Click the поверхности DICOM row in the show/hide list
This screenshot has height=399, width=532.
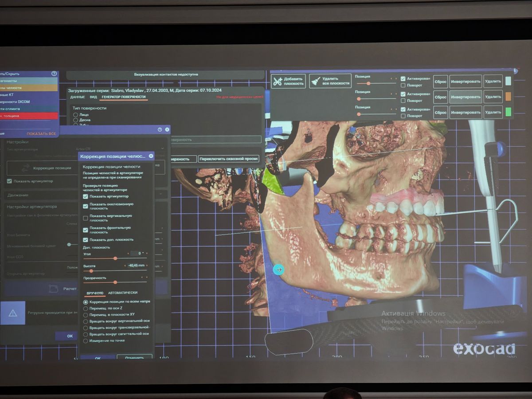29,102
